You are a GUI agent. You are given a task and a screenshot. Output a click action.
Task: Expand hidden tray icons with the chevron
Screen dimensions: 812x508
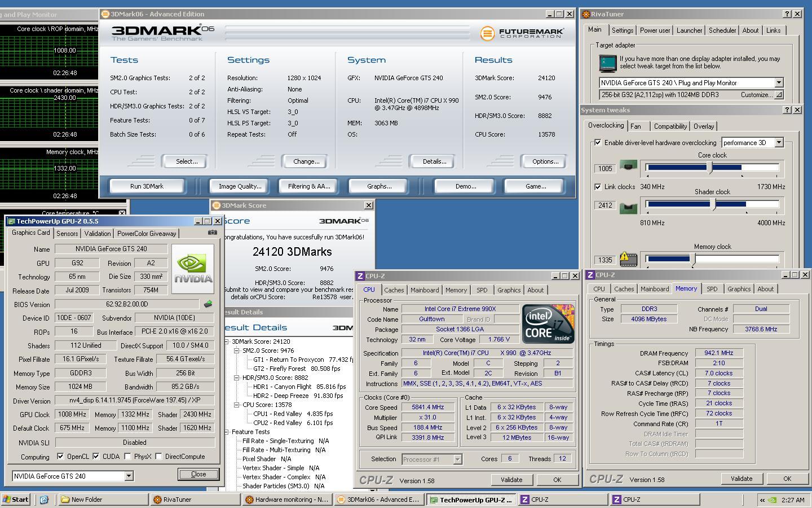coord(762,500)
